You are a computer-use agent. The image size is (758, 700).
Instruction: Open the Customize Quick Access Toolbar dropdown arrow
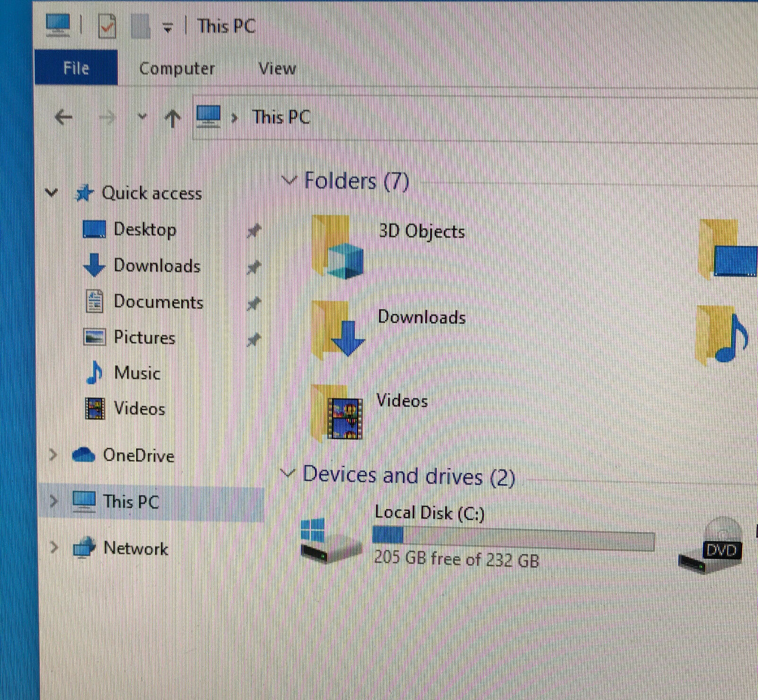(167, 28)
